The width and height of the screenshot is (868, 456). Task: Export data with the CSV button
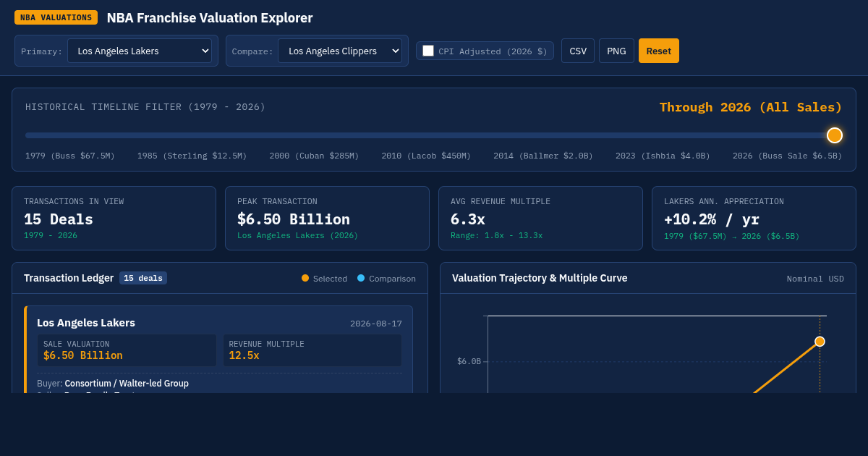pos(578,51)
